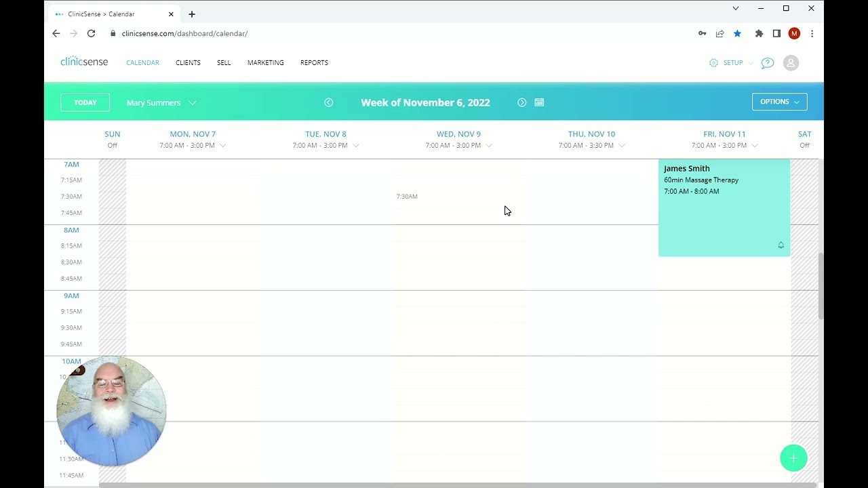
Task: Click the bell icon on James Smith appointment
Action: pyautogui.click(x=781, y=245)
